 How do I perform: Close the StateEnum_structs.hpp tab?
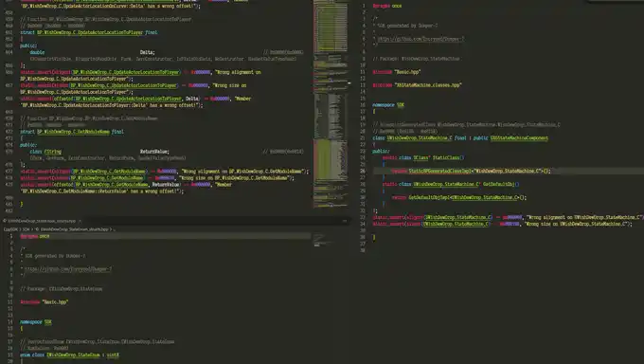click(x=80, y=221)
